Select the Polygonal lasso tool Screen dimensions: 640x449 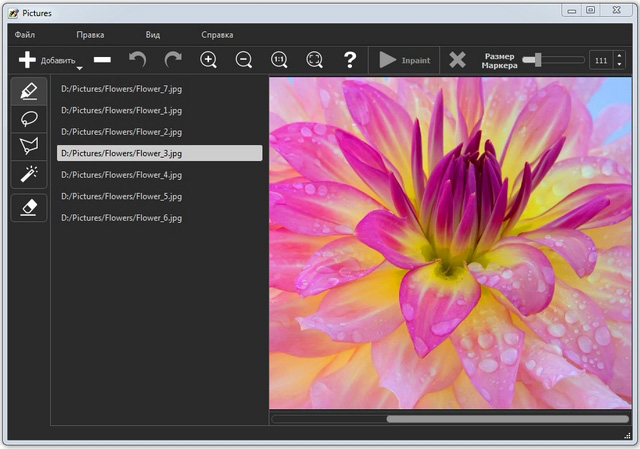click(28, 147)
